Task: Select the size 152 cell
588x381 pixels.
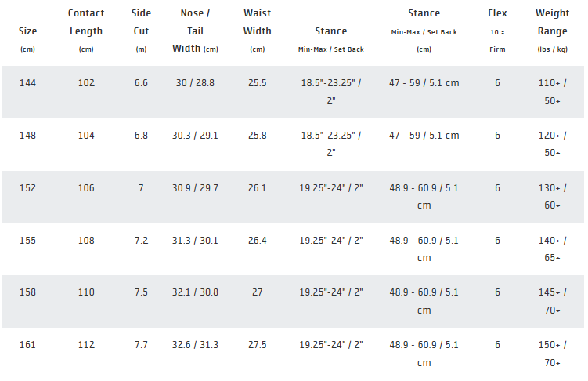Action: 27,188
